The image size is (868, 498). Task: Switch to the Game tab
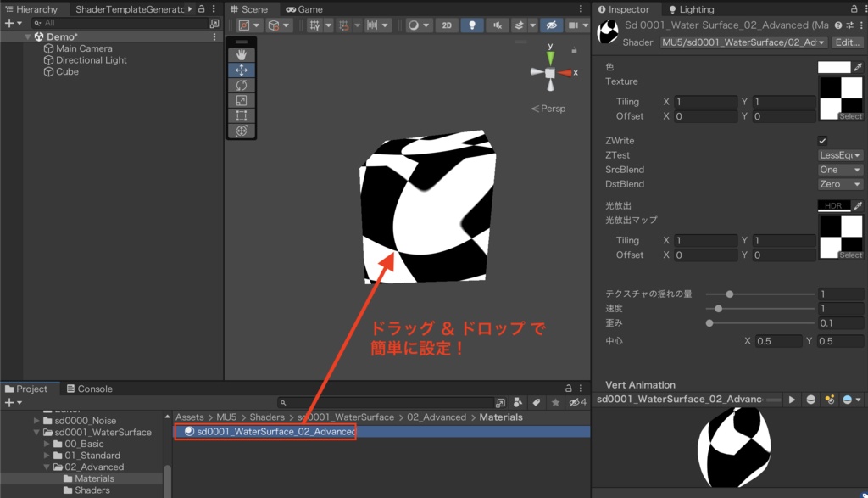(304, 8)
